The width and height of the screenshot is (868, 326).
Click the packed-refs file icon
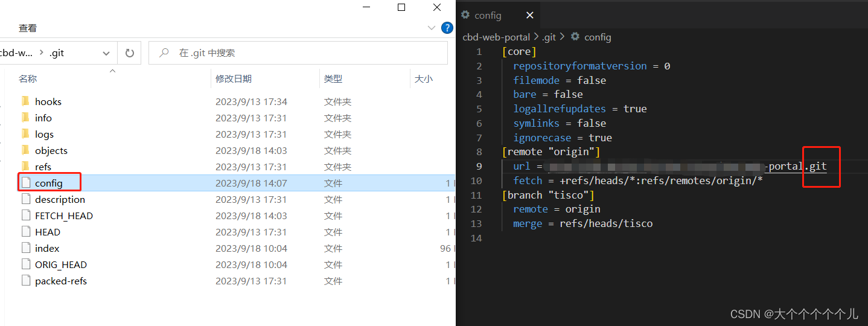[x=25, y=280]
